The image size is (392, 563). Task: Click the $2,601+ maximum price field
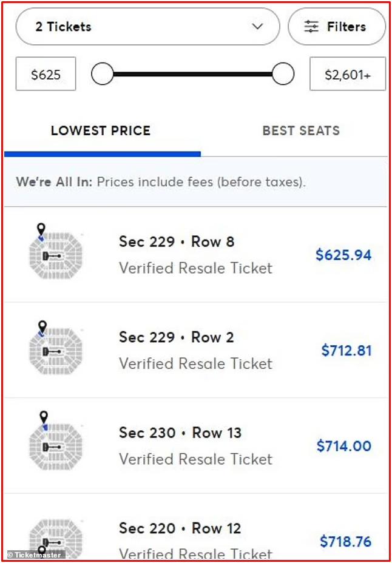348,74
